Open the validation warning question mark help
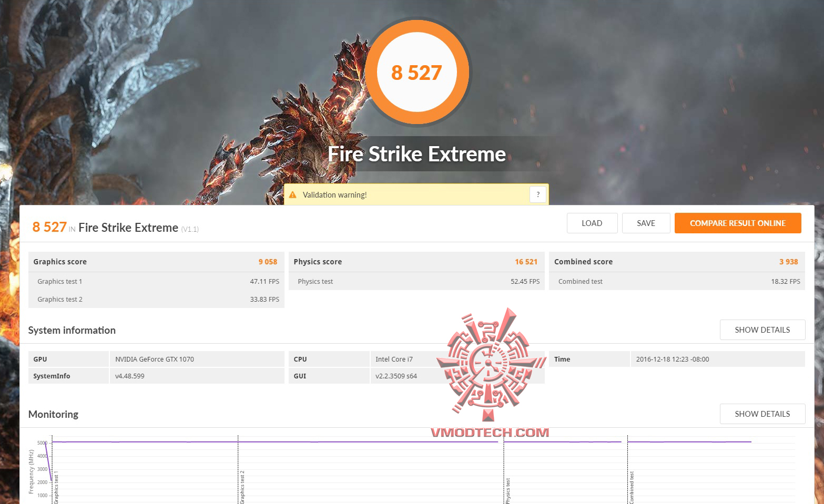This screenshot has height=504, width=824. point(538,194)
